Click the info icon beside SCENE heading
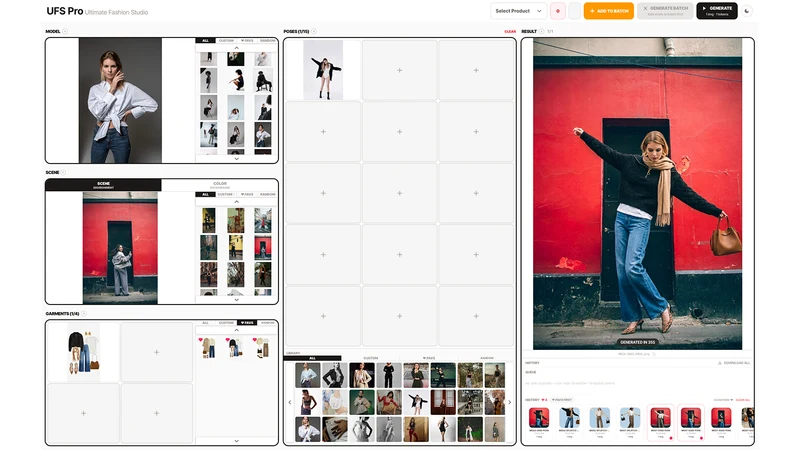Viewport: 800px width, 450px height. click(63, 172)
